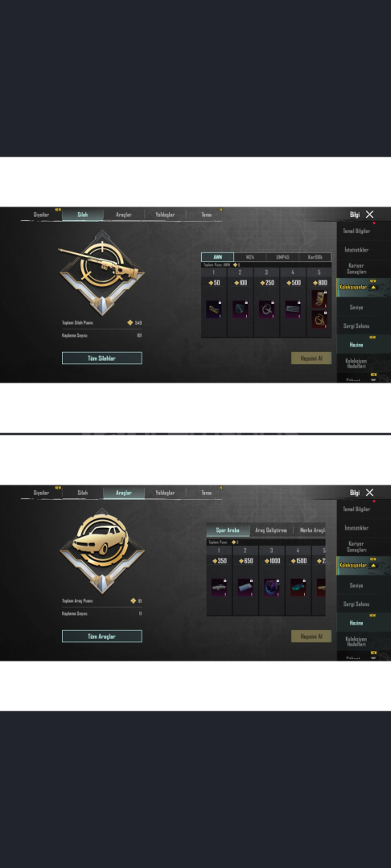391x868 pixels.
Task: Open the Araç Geliştirme tab
Action: pyautogui.click(x=271, y=530)
